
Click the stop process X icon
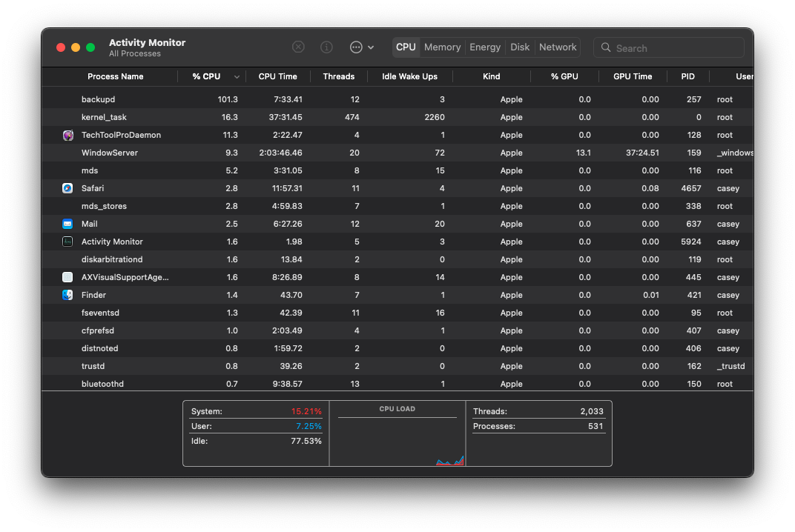coord(298,47)
